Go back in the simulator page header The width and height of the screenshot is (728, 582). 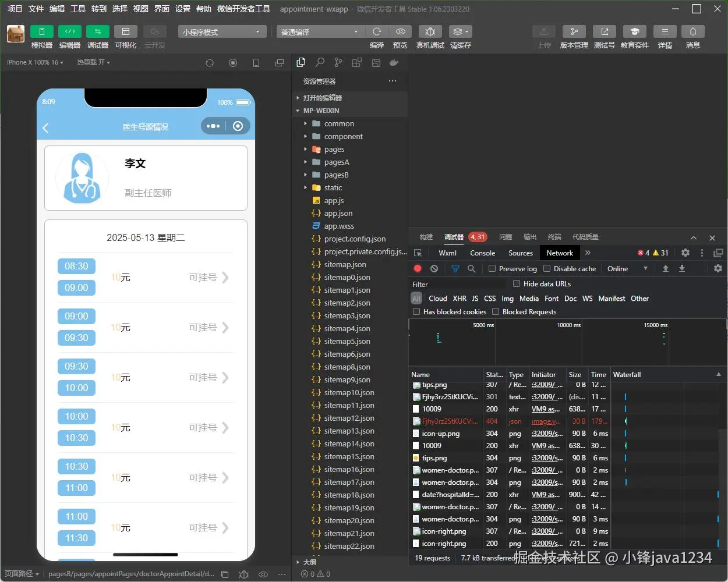[x=46, y=127]
